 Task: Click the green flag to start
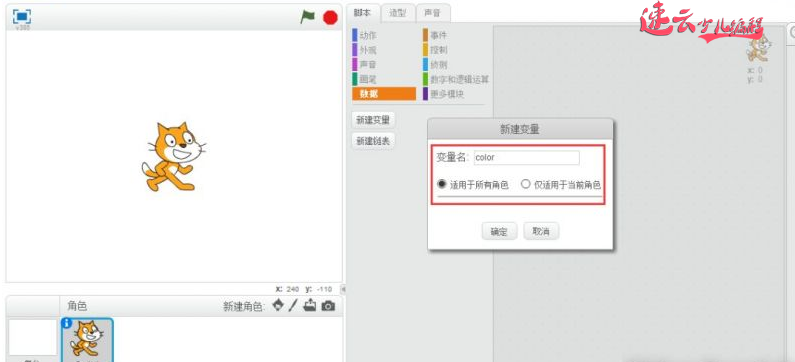click(x=307, y=17)
